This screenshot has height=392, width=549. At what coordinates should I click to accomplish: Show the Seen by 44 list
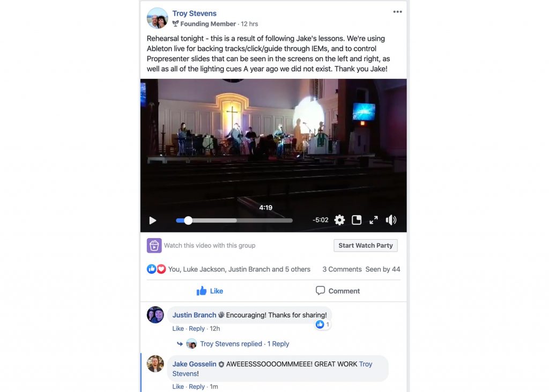click(383, 269)
